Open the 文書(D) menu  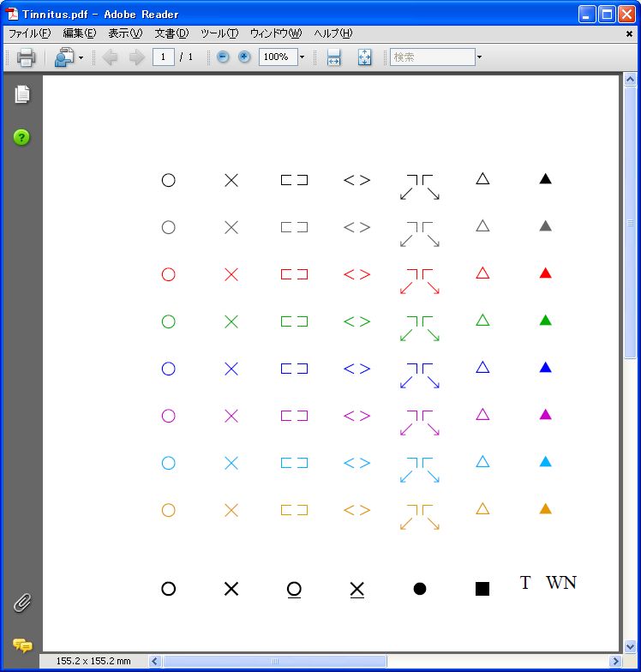coord(171,33)
